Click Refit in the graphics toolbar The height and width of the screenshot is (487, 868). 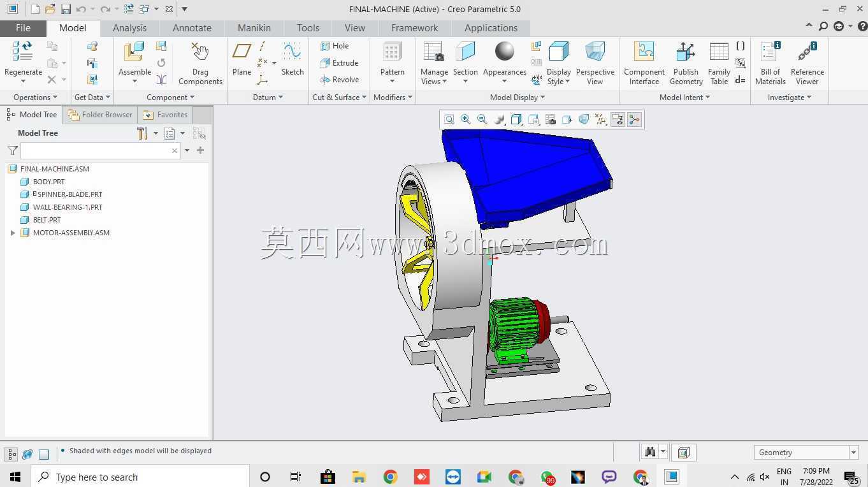(449, 119)
